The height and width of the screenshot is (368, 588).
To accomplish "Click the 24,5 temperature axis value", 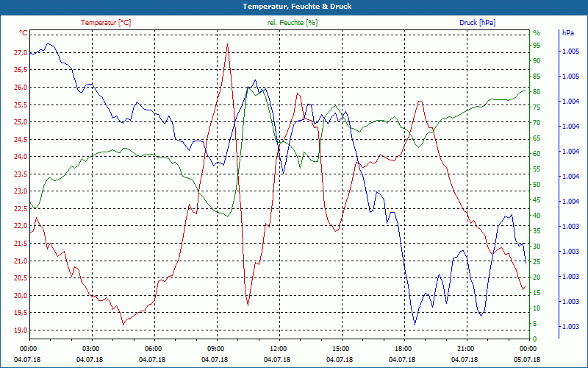I will pyautogui.click(x=21, y=139).
